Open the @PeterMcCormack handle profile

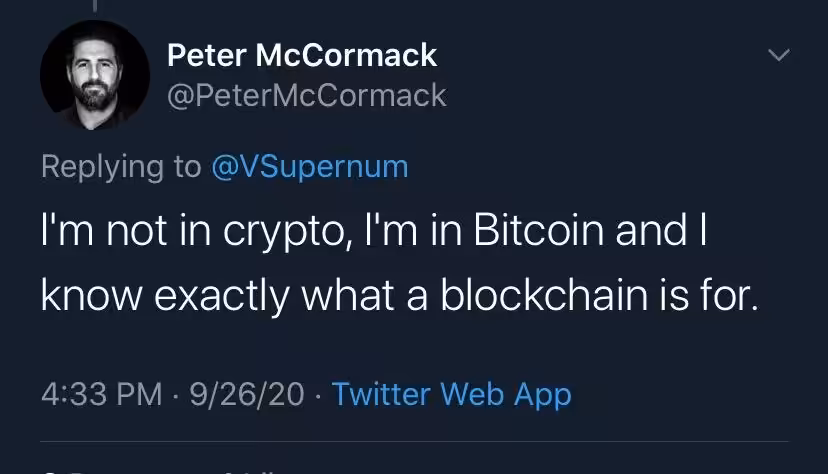point(307,96)
